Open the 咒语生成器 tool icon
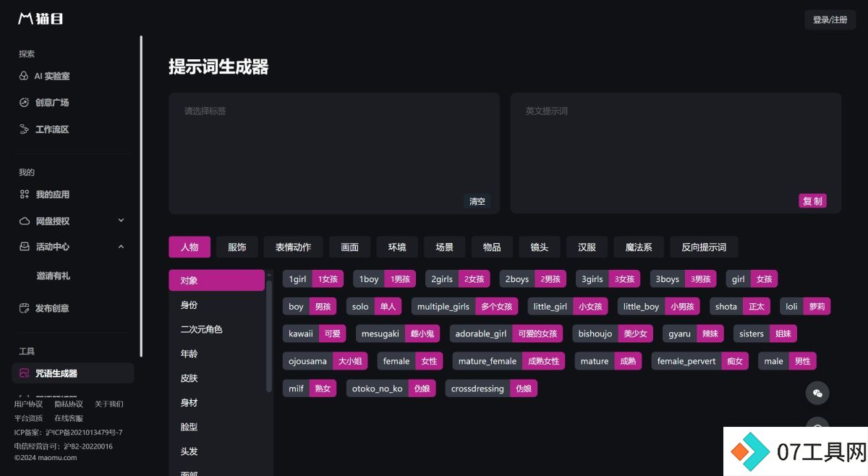Image resolution: width=868 pixels, height=476 pixels. (24, 373)
